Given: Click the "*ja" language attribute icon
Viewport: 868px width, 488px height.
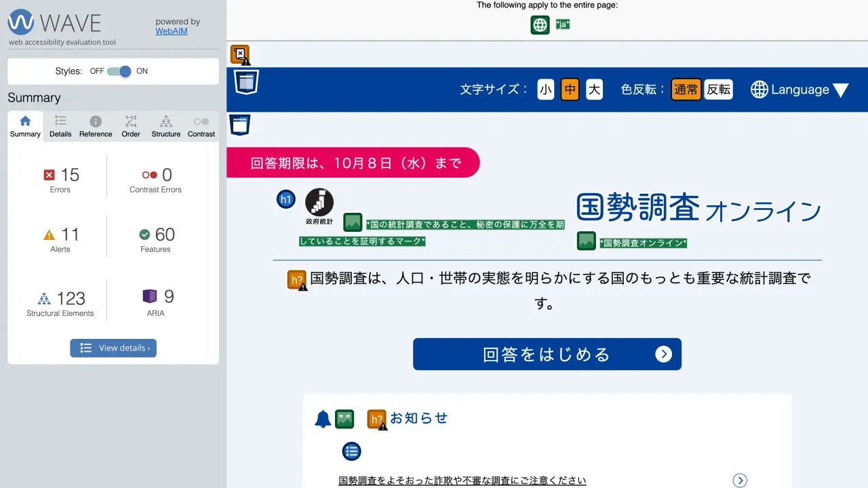Looking at the screenshot, I should point(561,23).
